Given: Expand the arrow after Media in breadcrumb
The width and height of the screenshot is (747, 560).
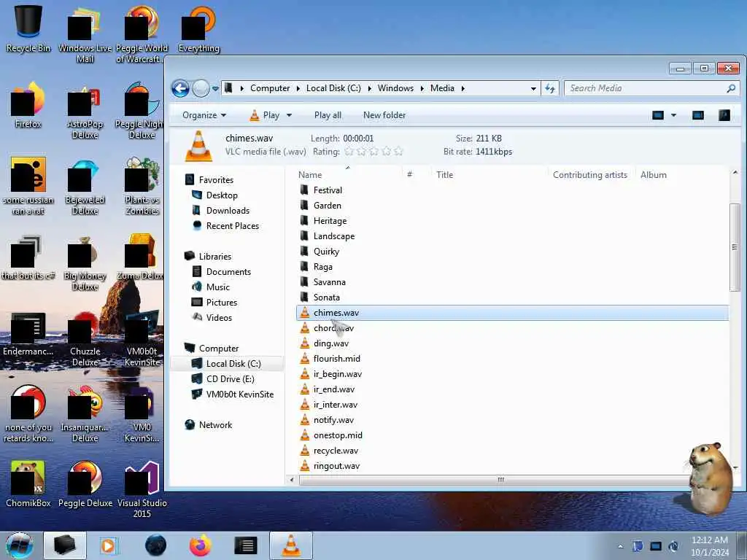Looking at the screenshot, I should (462, 88).
